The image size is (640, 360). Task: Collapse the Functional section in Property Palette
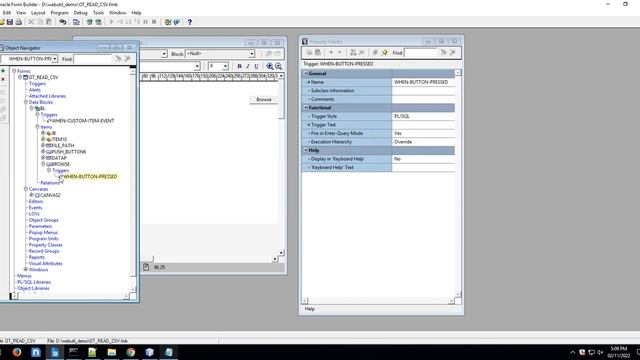pyautogui.click(x=306, y=108)
